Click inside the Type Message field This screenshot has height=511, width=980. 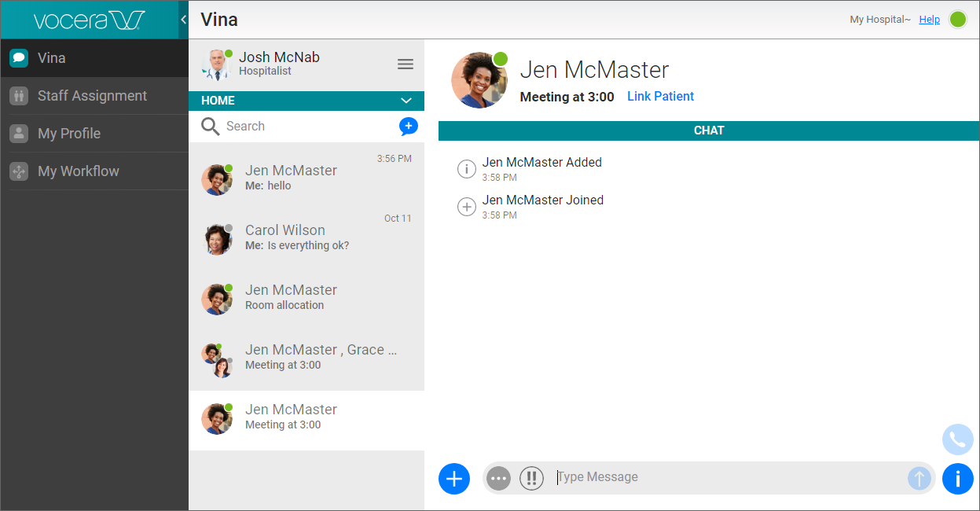(x=707, y=478)
